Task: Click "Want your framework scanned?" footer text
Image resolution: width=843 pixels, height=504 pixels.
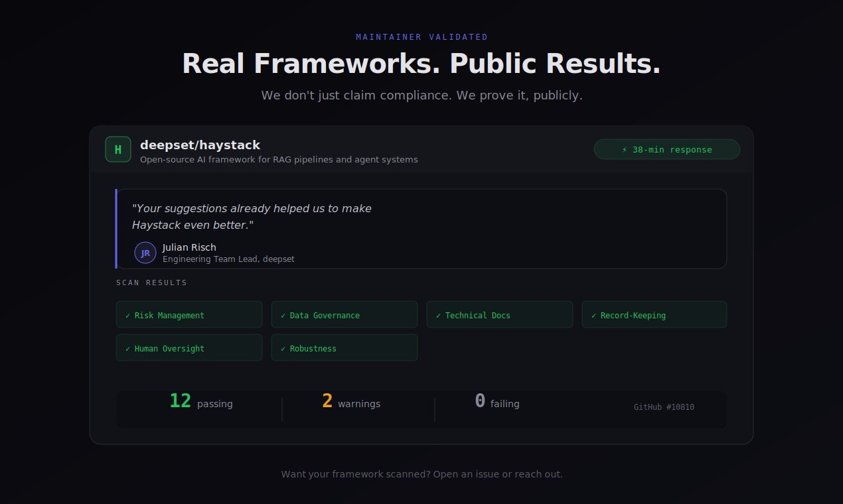Action: click(421, 474)
